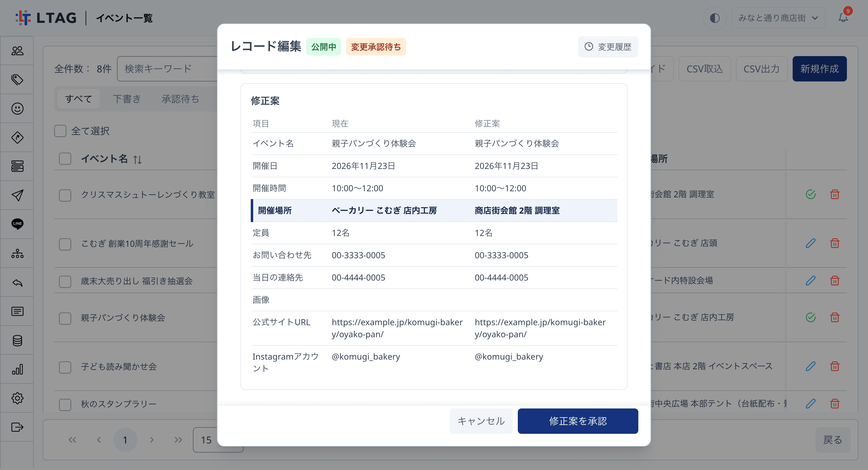Go to the next page
This screenshot has width=868, height=470.
click(x=152, y=440)
